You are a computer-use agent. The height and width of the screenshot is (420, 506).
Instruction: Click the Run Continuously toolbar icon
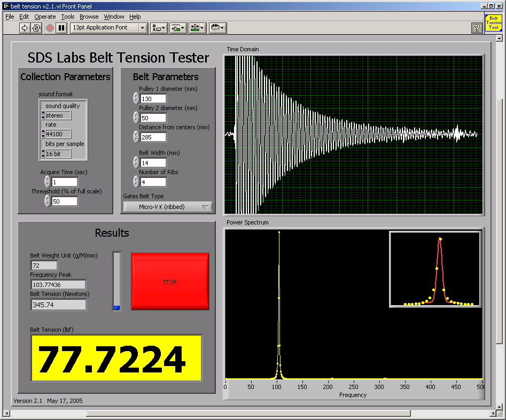[x=36, y=28]
